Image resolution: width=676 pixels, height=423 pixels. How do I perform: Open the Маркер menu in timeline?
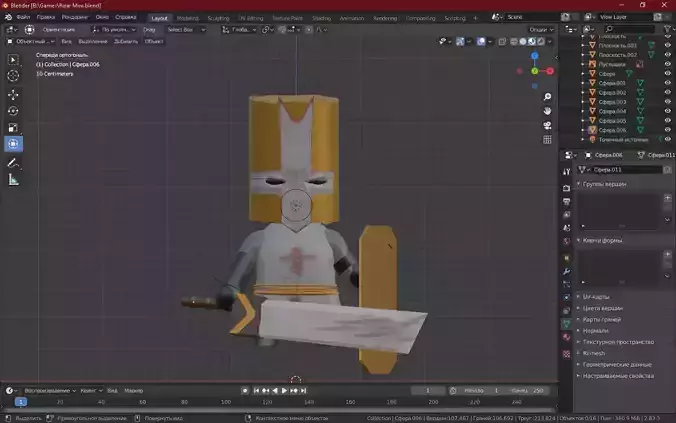click(134, 391)
